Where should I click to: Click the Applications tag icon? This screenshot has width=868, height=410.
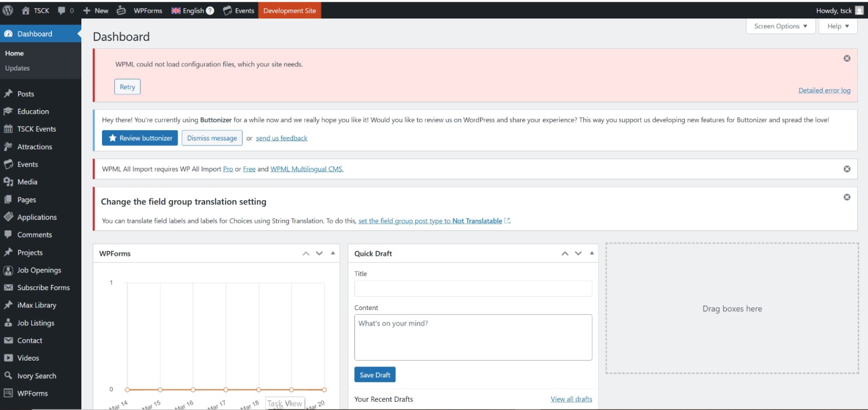8,217
